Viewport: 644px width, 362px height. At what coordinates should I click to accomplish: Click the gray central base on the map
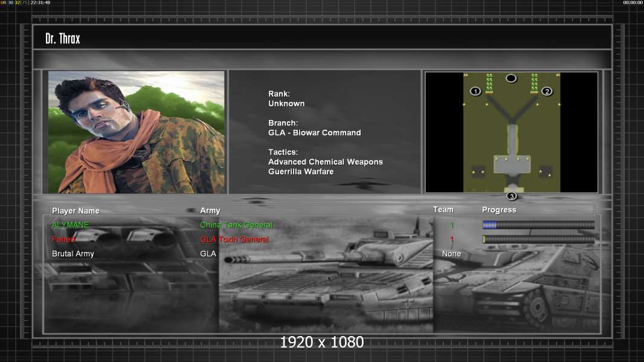pos(512,164)
